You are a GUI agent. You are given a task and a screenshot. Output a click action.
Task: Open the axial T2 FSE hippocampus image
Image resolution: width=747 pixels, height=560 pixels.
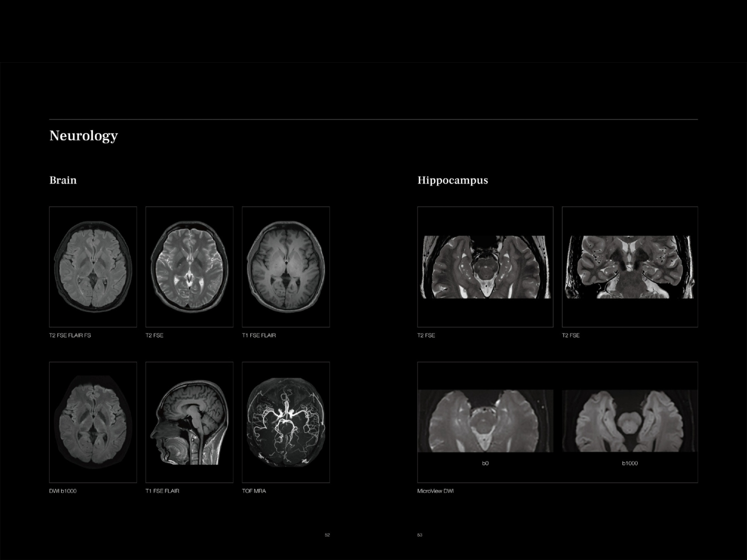click(x=485, y=267)
